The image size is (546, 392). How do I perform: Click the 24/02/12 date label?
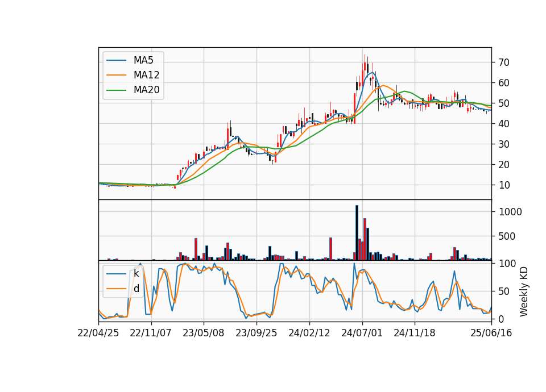coord(309,333)
